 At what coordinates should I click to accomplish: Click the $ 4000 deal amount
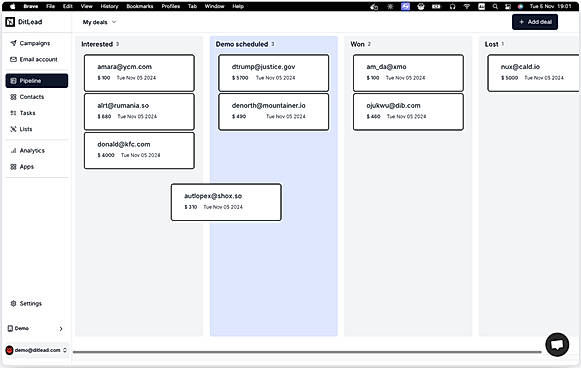106,155
